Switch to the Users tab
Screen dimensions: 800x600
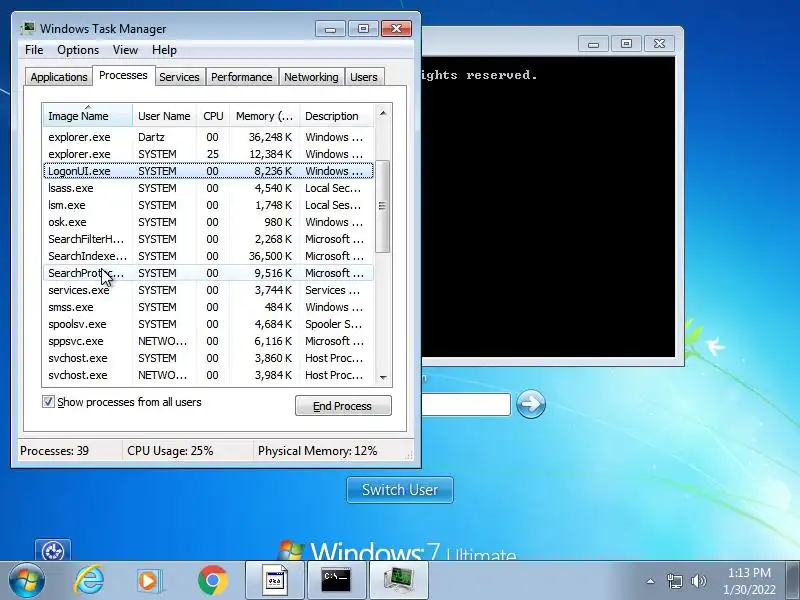tap(364, 77)
